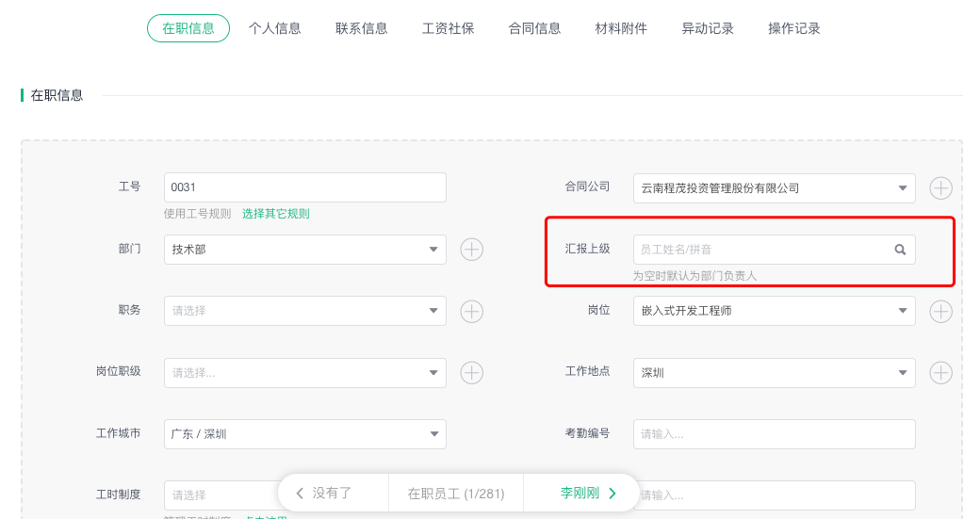The width and height of the screenshot is (980, 519).
Task: Expand the 部门 技术部 dropdown
Action: (x=305, y=250)
